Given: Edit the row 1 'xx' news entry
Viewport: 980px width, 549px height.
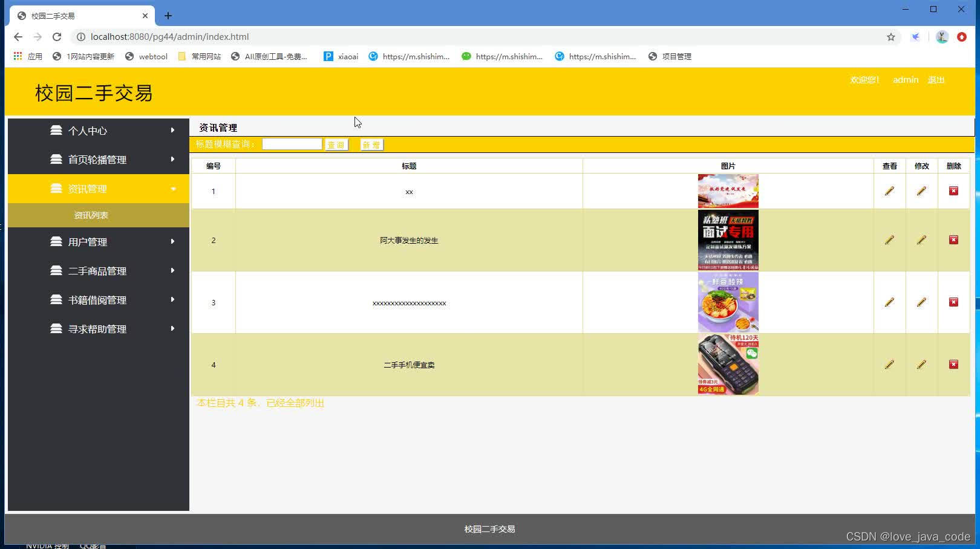Looking at the screenshot, I should 921,191.
